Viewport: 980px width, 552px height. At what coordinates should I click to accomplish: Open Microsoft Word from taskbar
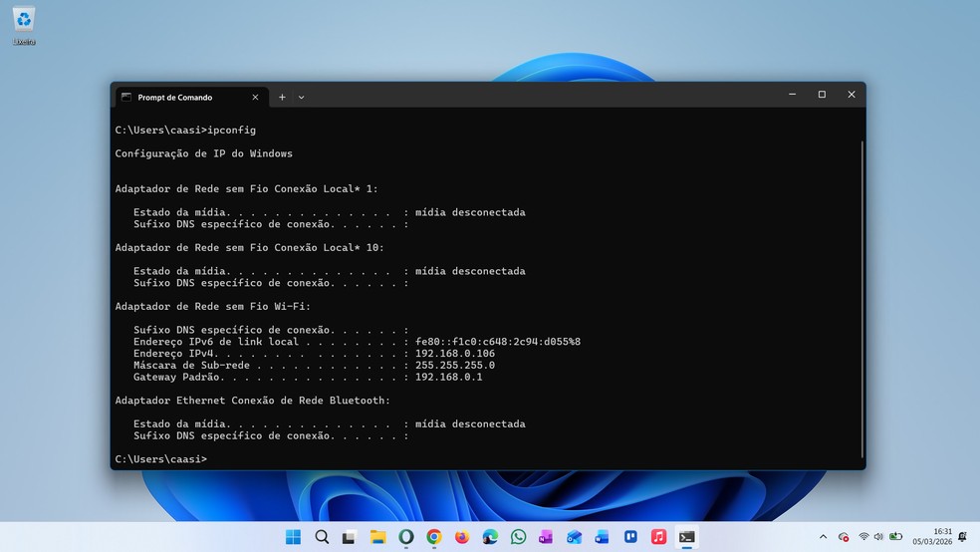point(602,537)
